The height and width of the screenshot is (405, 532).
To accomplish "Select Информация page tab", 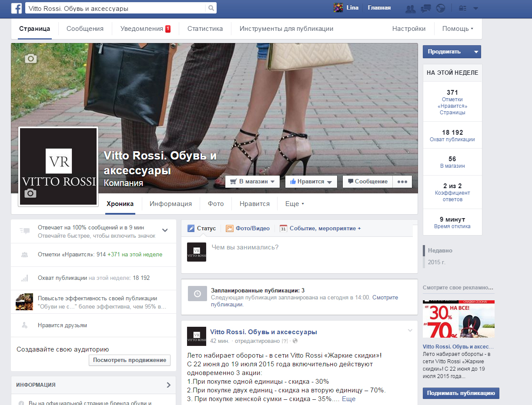I will (171, 204).
